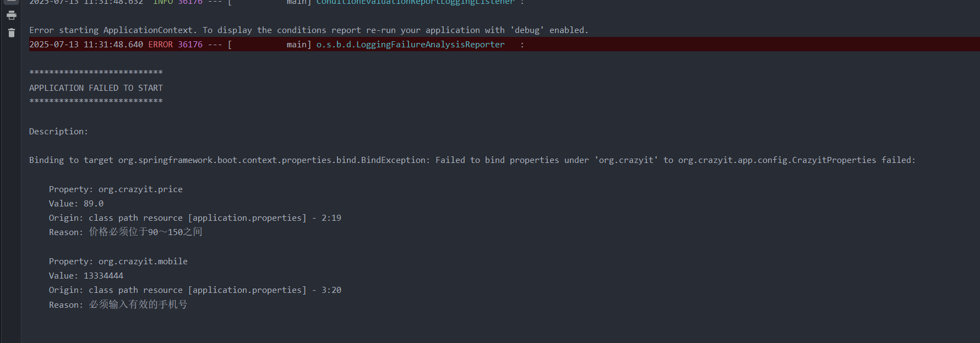Click the Value: 13334444 line

click(86, 276)
